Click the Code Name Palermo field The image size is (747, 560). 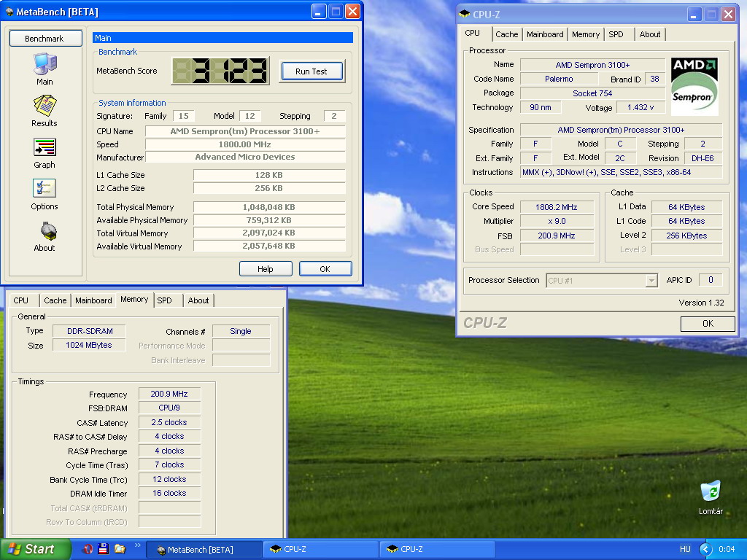pyautogui.click(x=559, y=79)
